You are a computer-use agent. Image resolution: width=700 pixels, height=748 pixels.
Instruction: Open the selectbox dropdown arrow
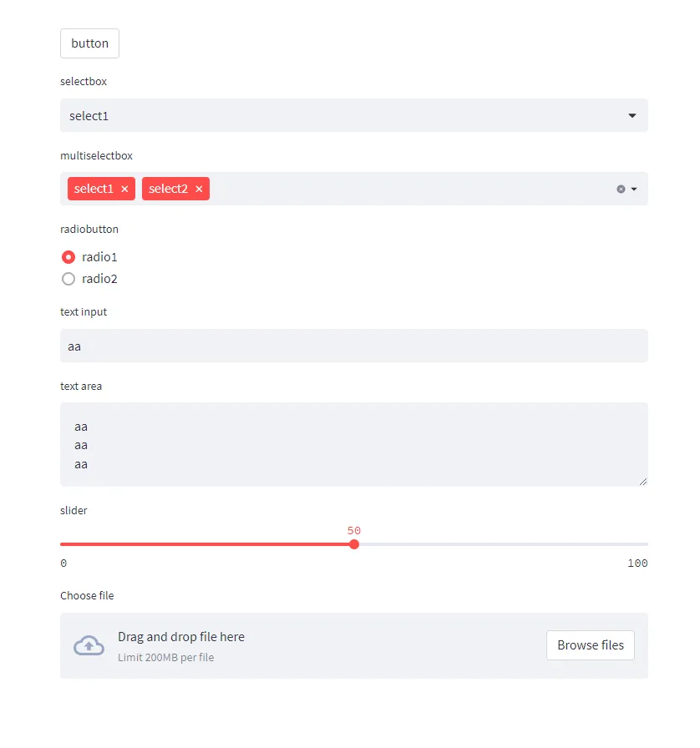click(632, 115)
